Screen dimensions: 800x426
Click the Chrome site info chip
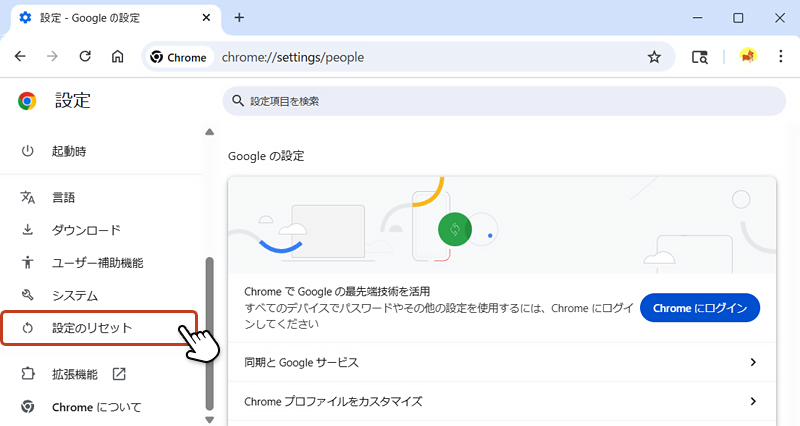point(178,57)
